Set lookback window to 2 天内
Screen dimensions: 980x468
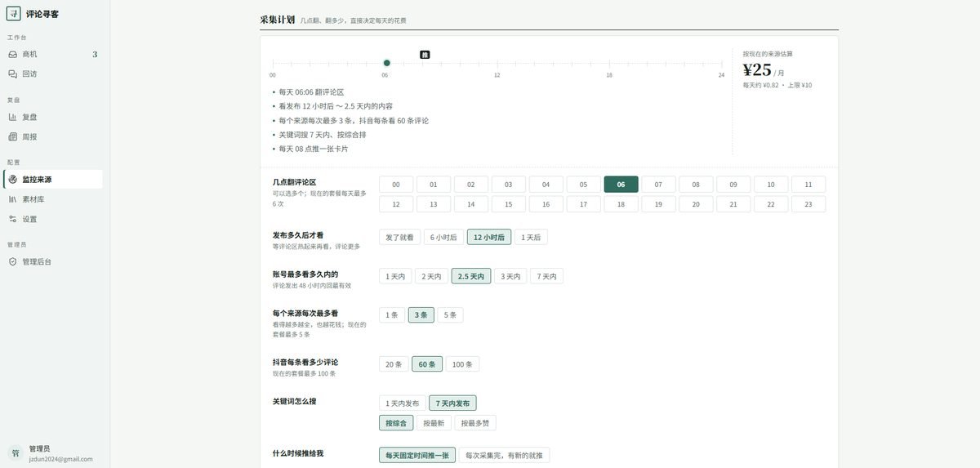click(431, 277)
